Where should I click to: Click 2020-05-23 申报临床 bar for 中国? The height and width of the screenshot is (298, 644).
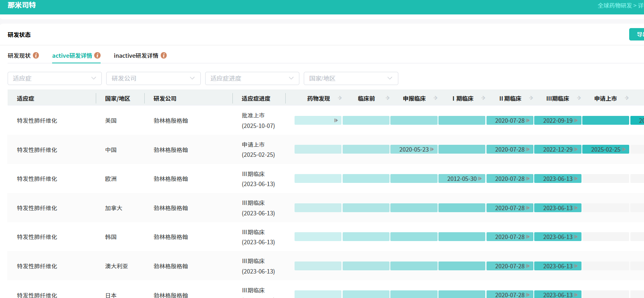tap(414, 150)
